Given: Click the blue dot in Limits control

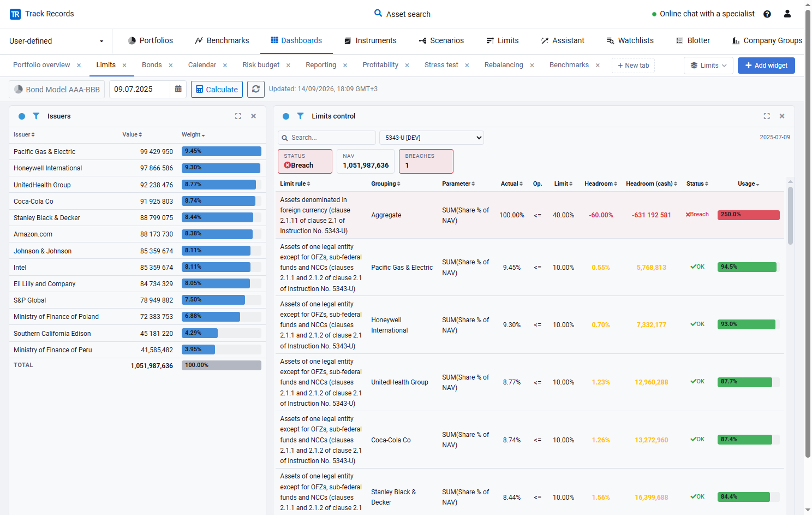Looking at the screenshot, I should pyautogui.click(x=286, y=116).
